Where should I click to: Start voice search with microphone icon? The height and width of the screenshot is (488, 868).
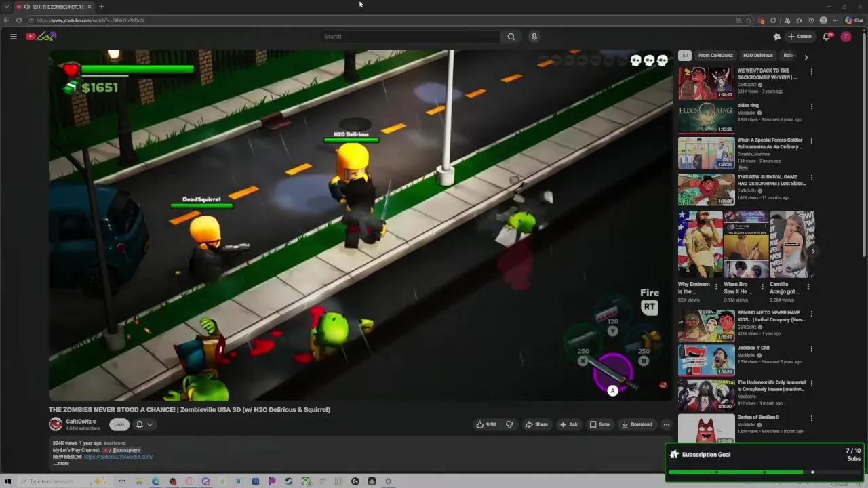[x=534, y=37]
